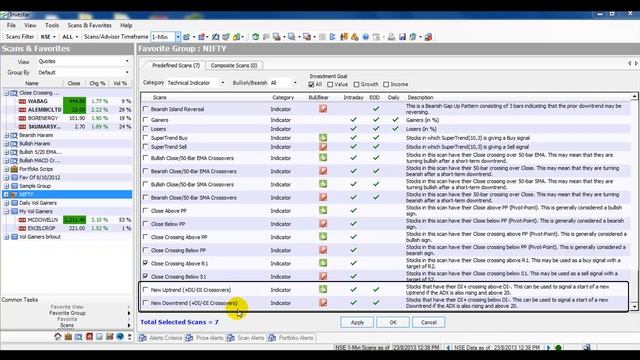Switch to the Price Alerts tab
Screen dimensions: 640x360
[204, 338]
